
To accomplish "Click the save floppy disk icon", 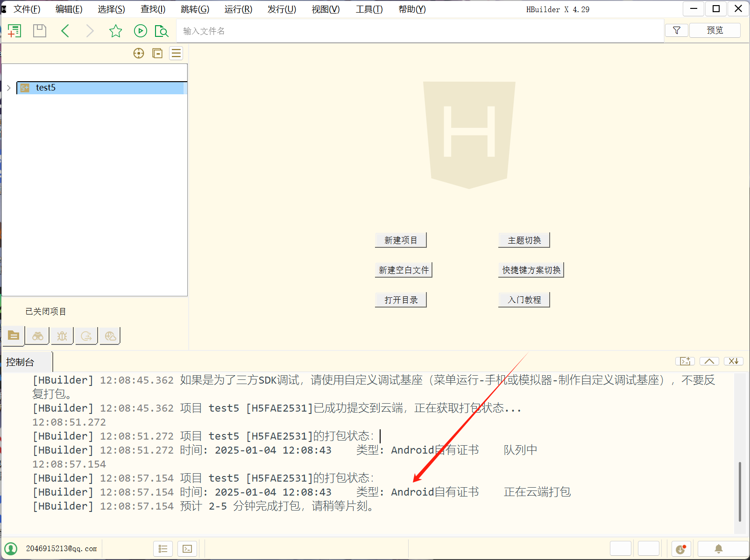I will 40,31.
